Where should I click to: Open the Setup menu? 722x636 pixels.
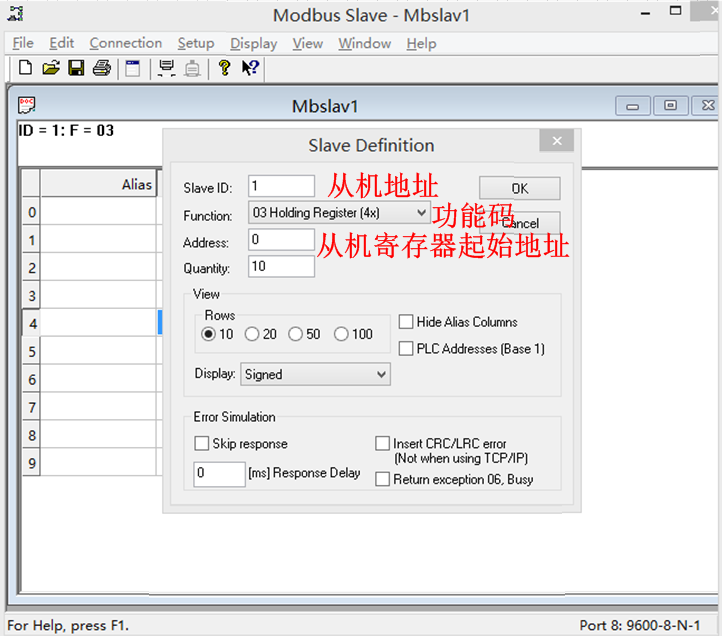(x=196, y=43)
